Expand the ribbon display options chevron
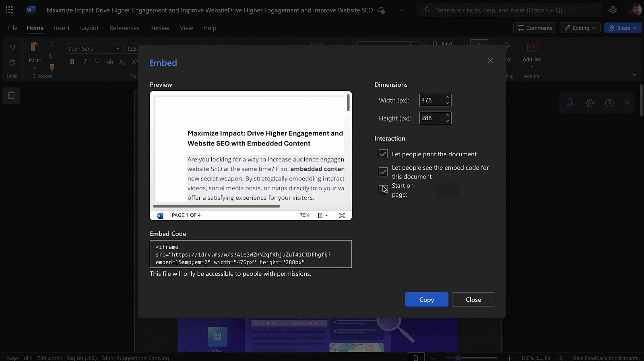The height and width of the screenshot is (361, 644). [x=634, y=74]
